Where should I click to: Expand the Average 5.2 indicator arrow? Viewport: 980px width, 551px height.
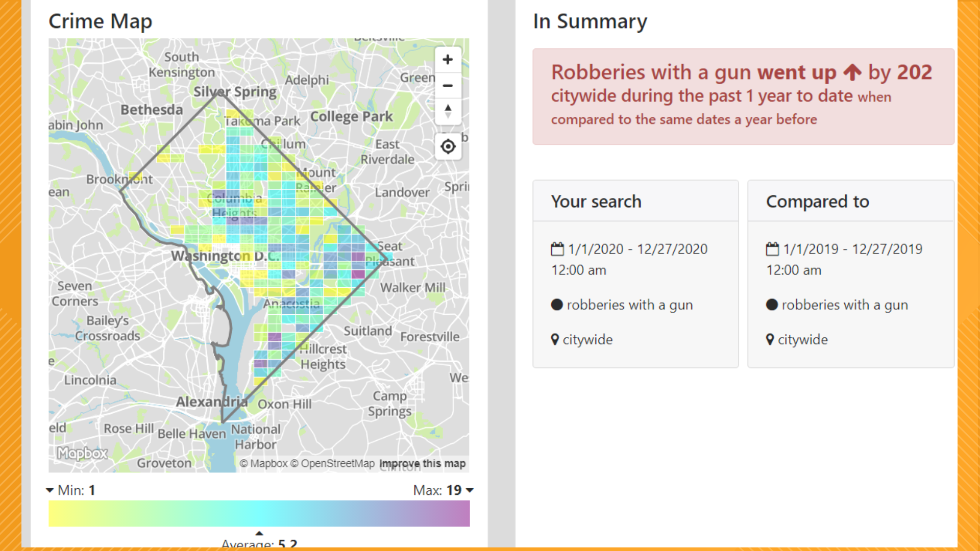[260, 533]
